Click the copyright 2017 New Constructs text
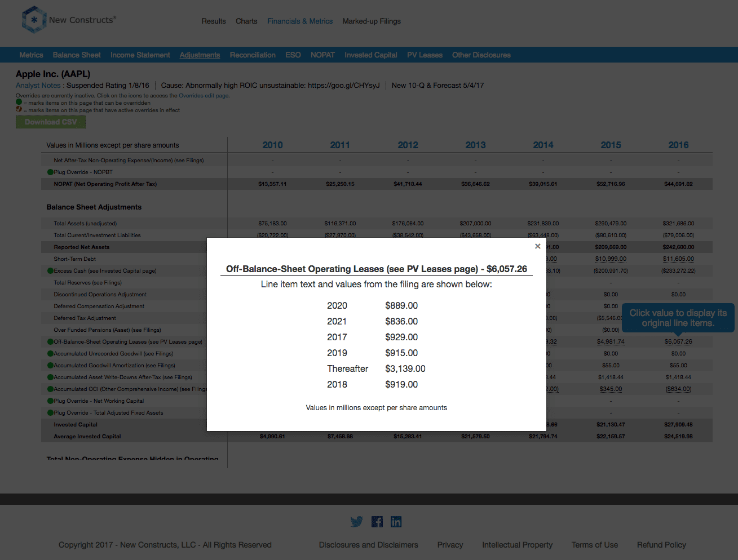 [165, 545]
